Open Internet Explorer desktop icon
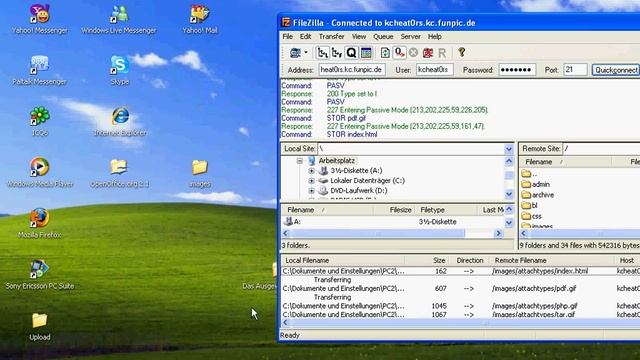The height and width of the screenshot is (360, 640). 120,122
